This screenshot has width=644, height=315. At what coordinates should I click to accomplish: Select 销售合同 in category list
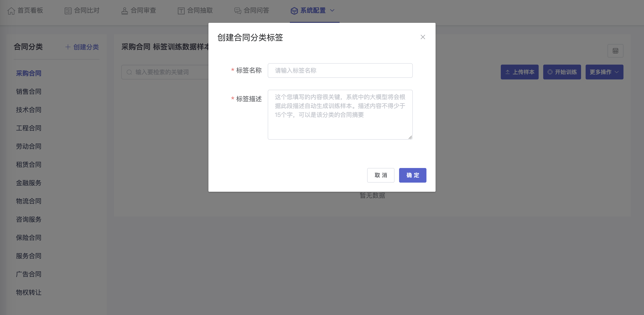(29, 92)
